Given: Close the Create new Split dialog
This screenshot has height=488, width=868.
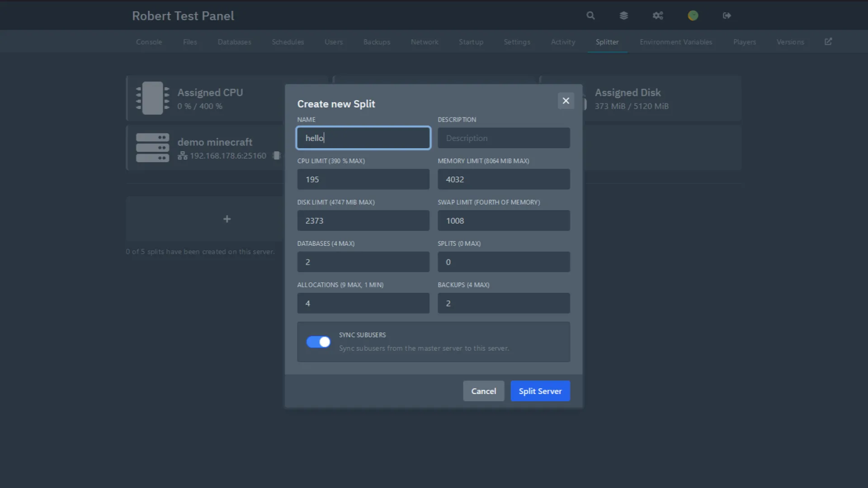Looking at the screenshot, I should pyautogui.click(x=566, y=101).
